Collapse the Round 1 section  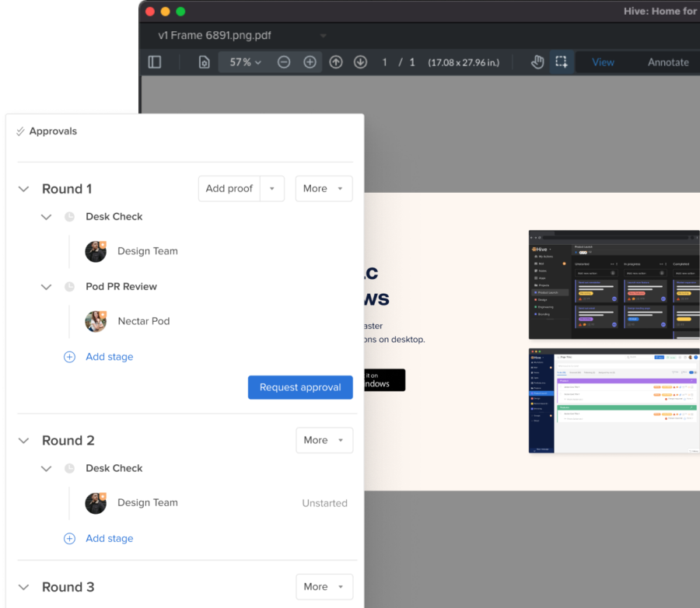(x=23, y=188)
